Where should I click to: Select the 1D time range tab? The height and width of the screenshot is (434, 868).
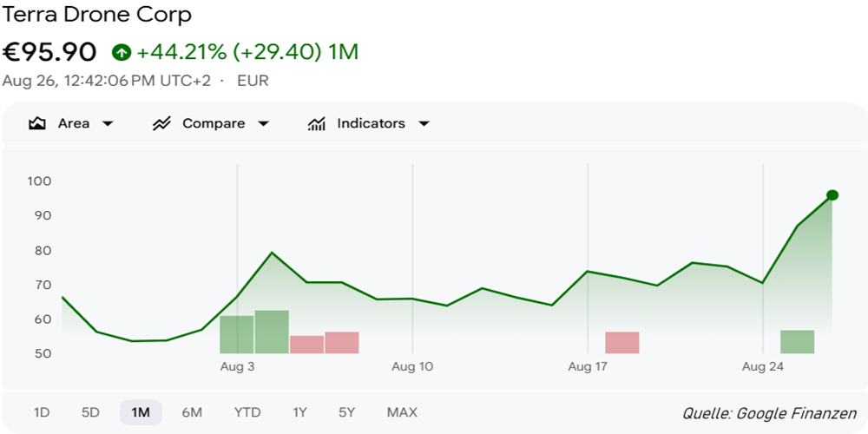42,412
